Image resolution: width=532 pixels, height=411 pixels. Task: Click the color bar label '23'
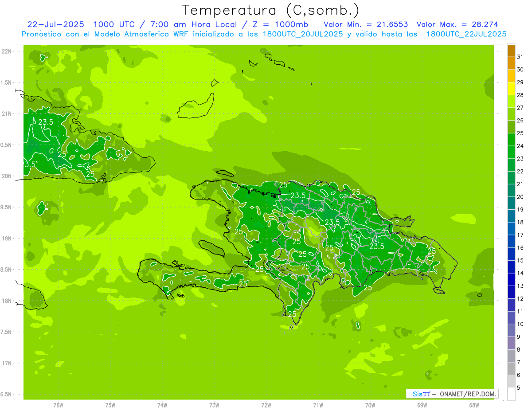pos(520,159)
